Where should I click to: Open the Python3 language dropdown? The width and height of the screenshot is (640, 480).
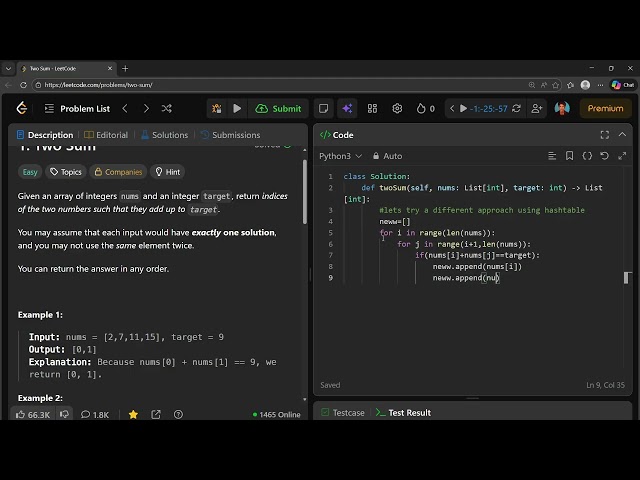coord(339,156)
